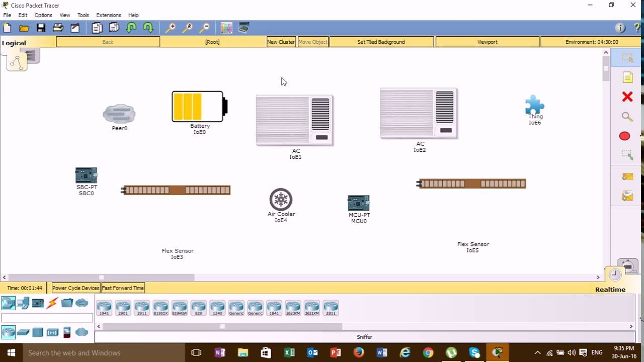Screen dimensions: 644x362
Task: Select Components category icon
Action: pyautogui.click(x=38, y=303)
